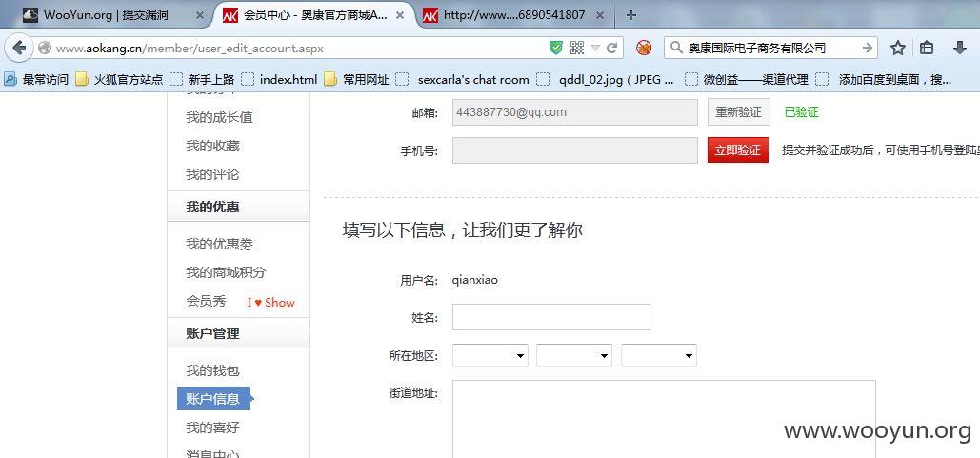Open qddl_02.jpg bookmark
The image size is (980, 458).
pyautogui.click(x=606, y=79)
